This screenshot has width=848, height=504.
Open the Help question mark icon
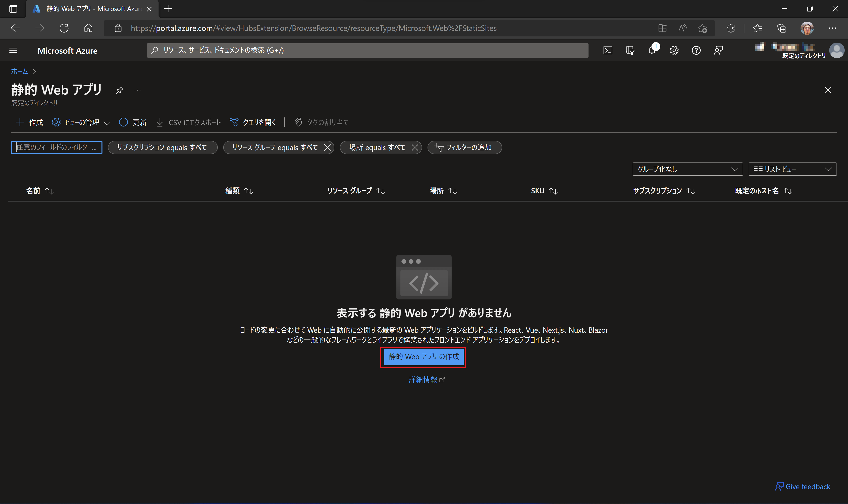[696, 50]
